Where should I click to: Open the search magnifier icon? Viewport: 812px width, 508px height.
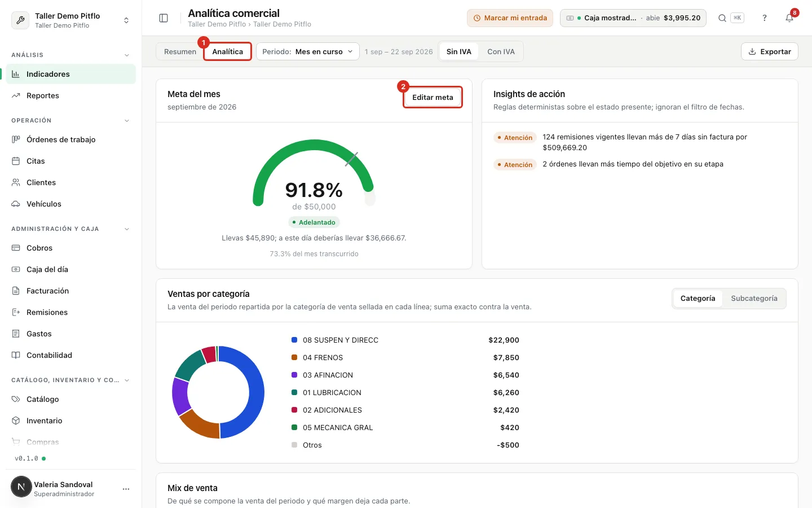(722, 18)
